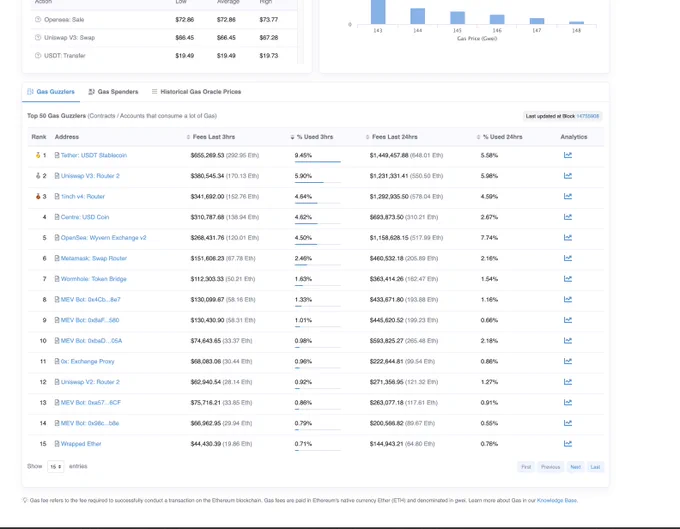Sort table by Fees Last 24hrs column
Image resolution: width=680 pixels, height=529 pixels.
point(392,137)
